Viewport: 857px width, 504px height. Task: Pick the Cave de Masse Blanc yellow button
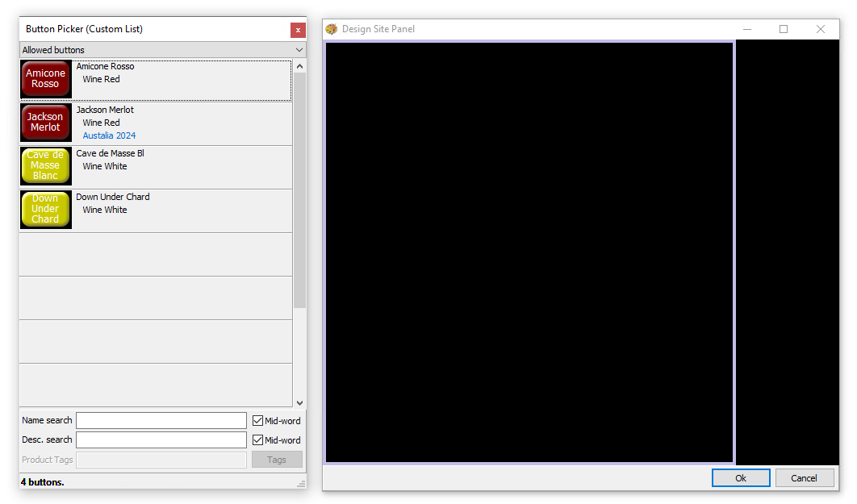(45, 166)
